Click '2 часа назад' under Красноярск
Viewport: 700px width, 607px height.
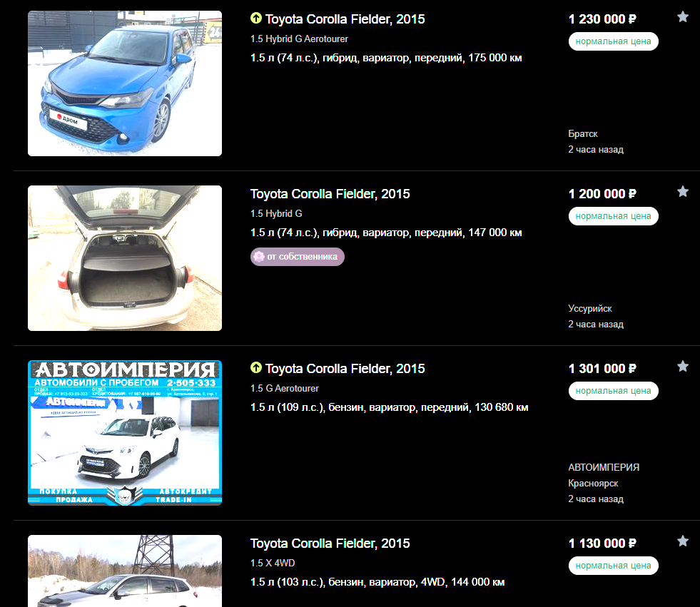(596, 499)
